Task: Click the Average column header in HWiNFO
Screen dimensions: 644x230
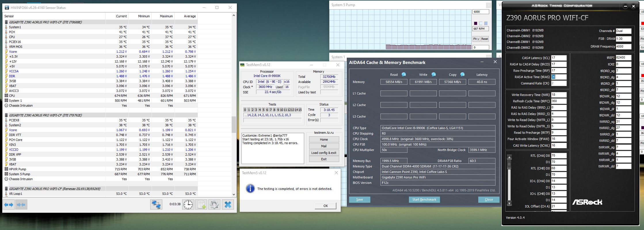Action: [x=186, y=16]
